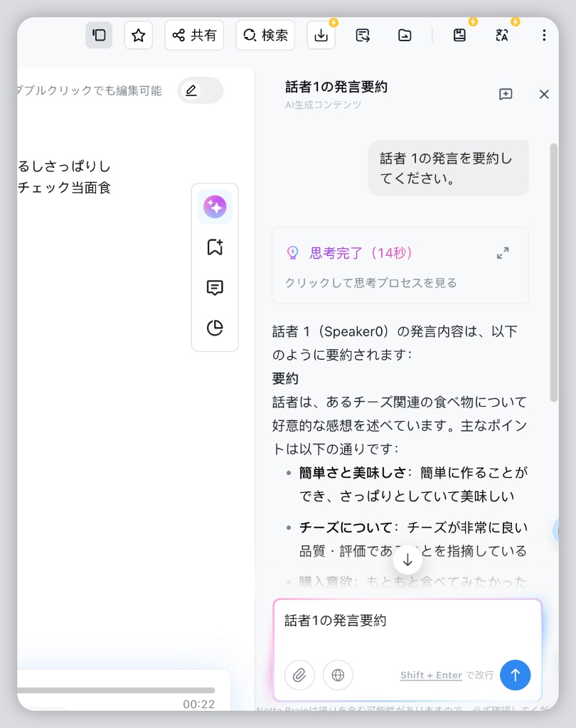Click the down arrow to jump down
Viewport: 576px width, 728px height.
(407, 560)
